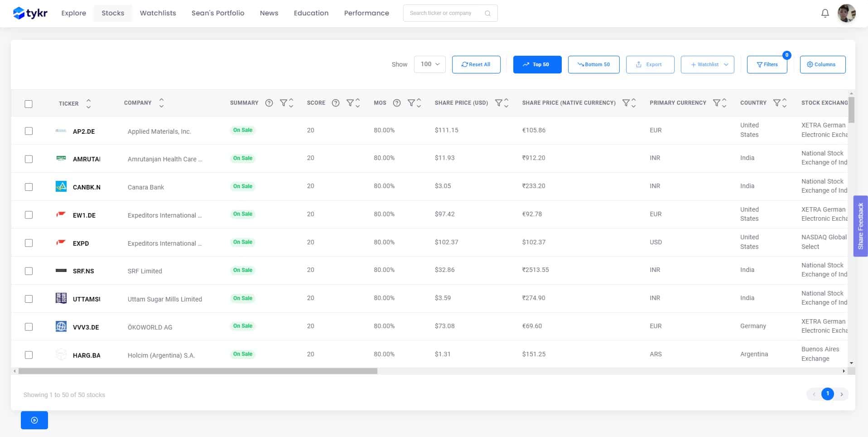The width and height of the screenshot is (868, 437).
Task: Open the Filters panel
Action: [x=767, y=64]
